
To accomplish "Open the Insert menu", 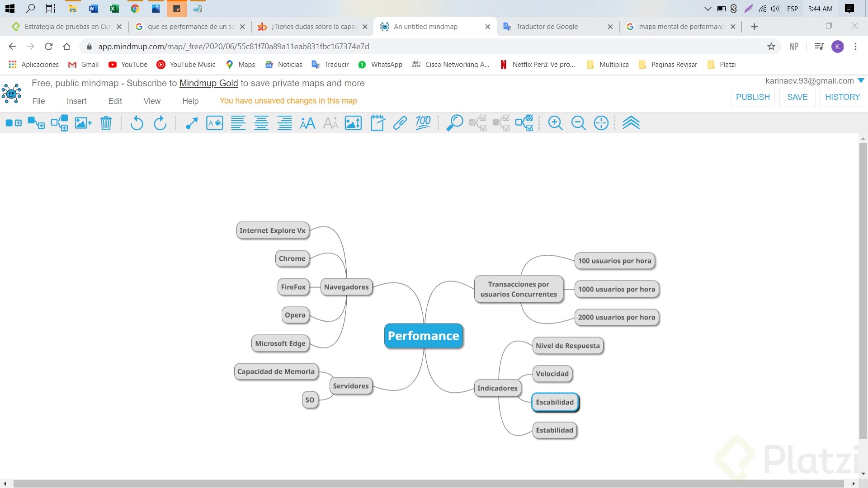I will tap(76, 101).
